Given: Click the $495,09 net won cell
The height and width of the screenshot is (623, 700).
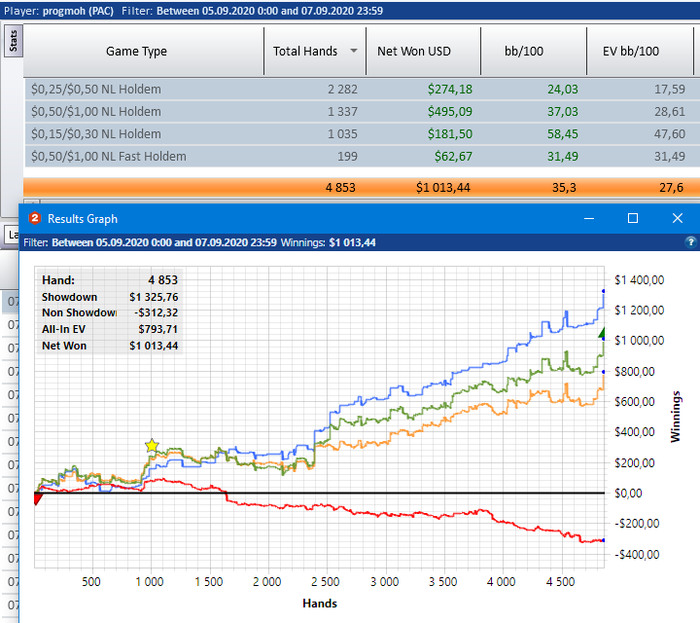Looking at the screenshot, I should (x=450, y=112).
